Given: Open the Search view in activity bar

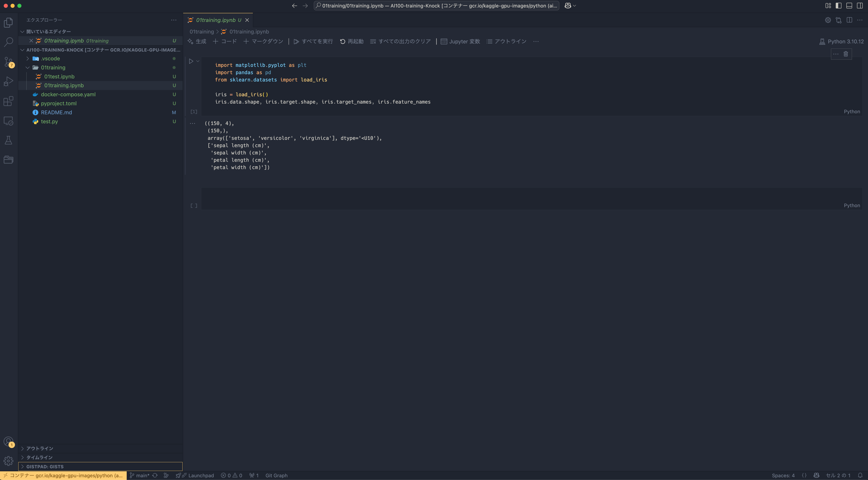Looking at the screenshot, I should point(9,42).
